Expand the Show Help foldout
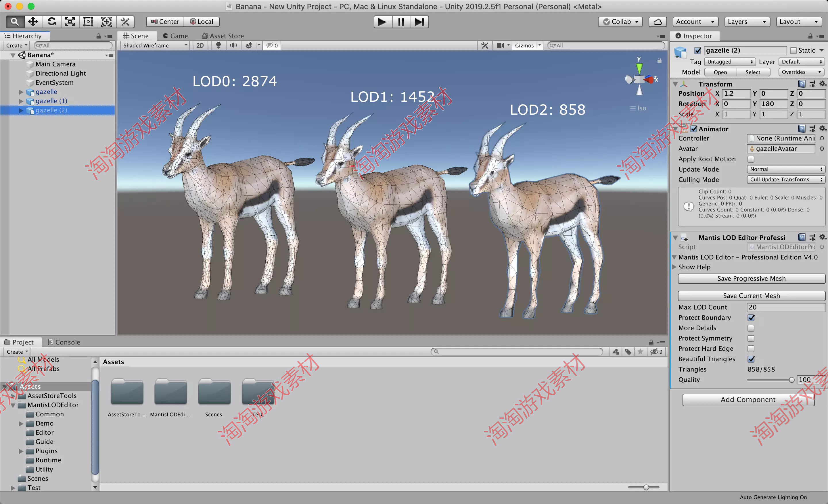828x504 pixels. click(674, 267)
